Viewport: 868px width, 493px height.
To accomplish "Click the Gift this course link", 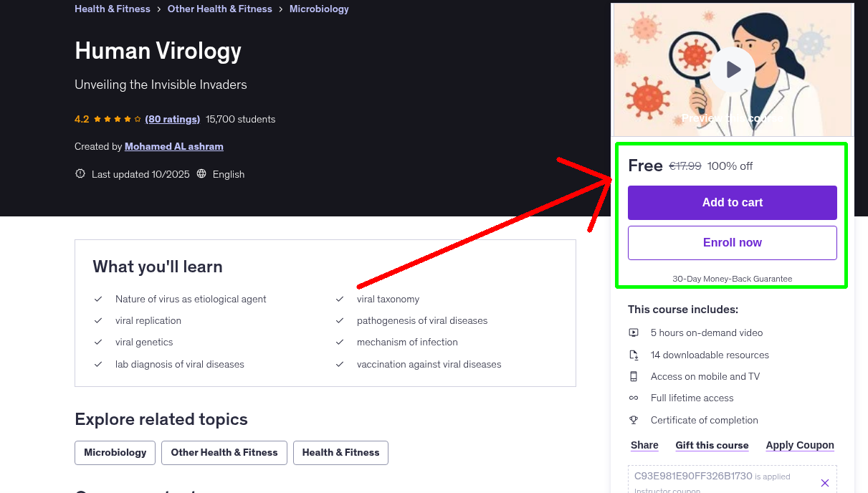I will [x=712, y=445].
